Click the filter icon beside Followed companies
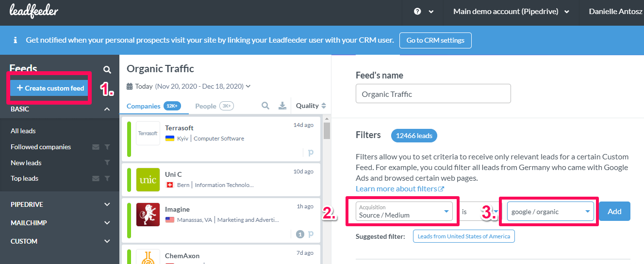Screen dimensions: 644x264 (107, 147)
